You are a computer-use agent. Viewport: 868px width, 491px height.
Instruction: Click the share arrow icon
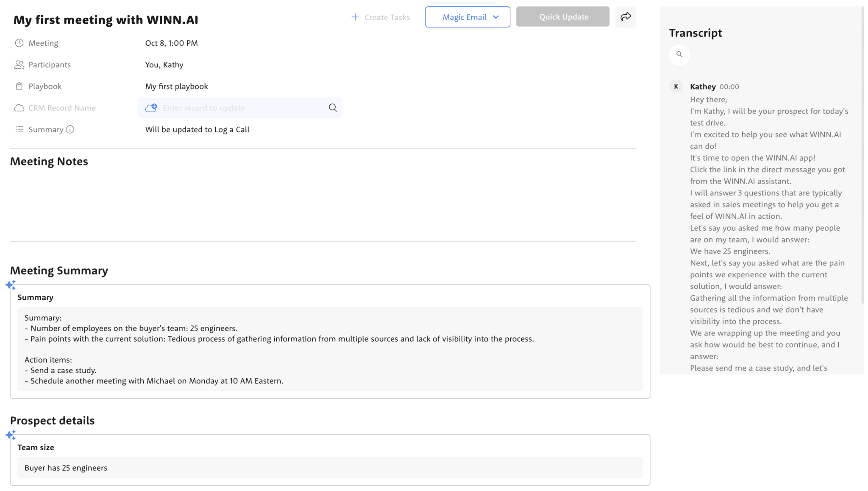point(626,17)
